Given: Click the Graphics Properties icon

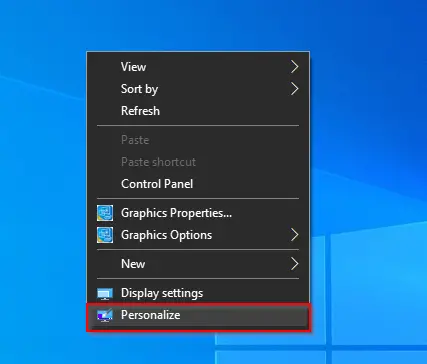Looking at the screenshot, I should pos(105,213).
